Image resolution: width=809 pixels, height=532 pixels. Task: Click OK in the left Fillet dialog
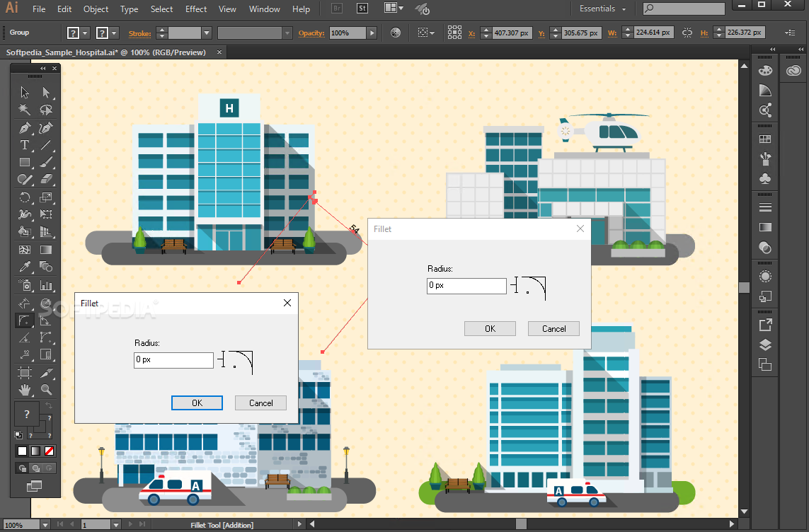[x=197, y=403]
